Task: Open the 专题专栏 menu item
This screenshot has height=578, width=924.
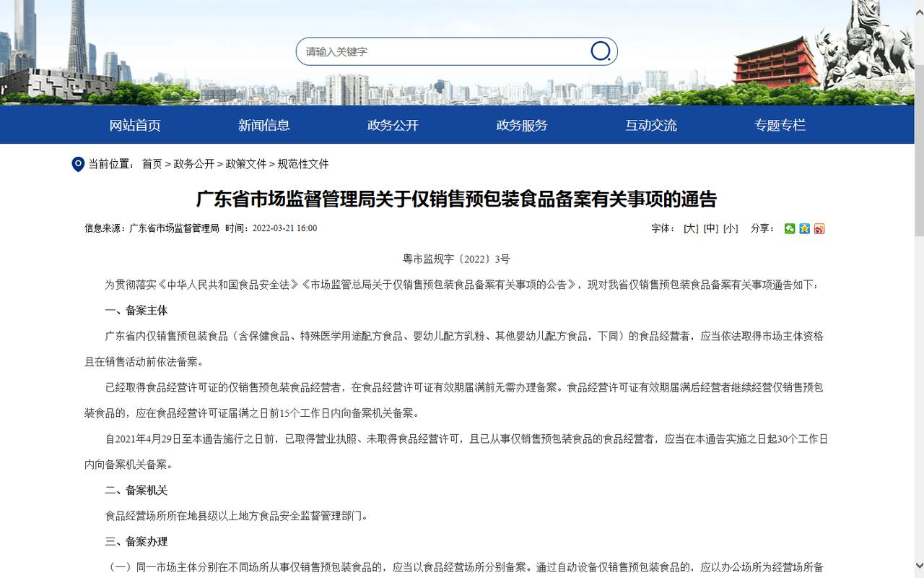Action: pos(780,124)
